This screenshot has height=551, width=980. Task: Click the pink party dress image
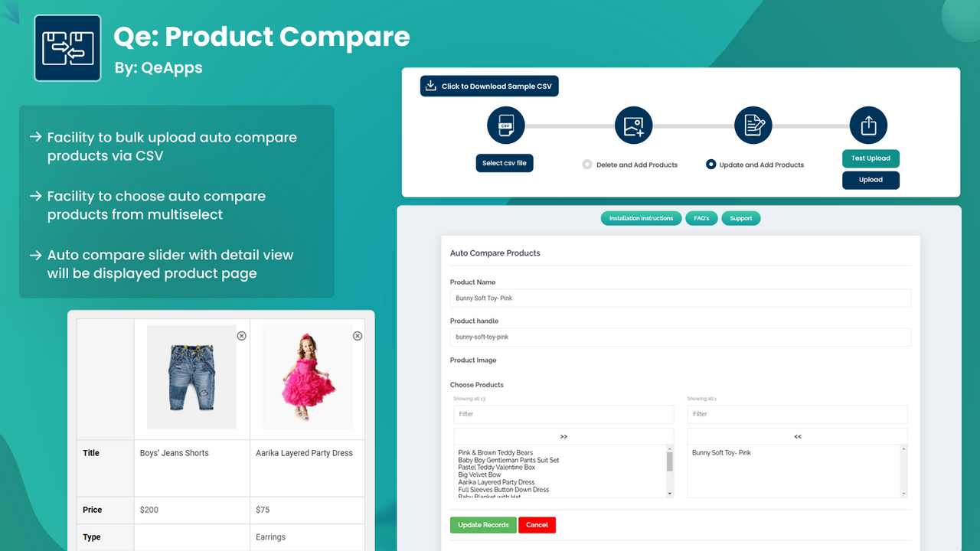tap(308, 377)
